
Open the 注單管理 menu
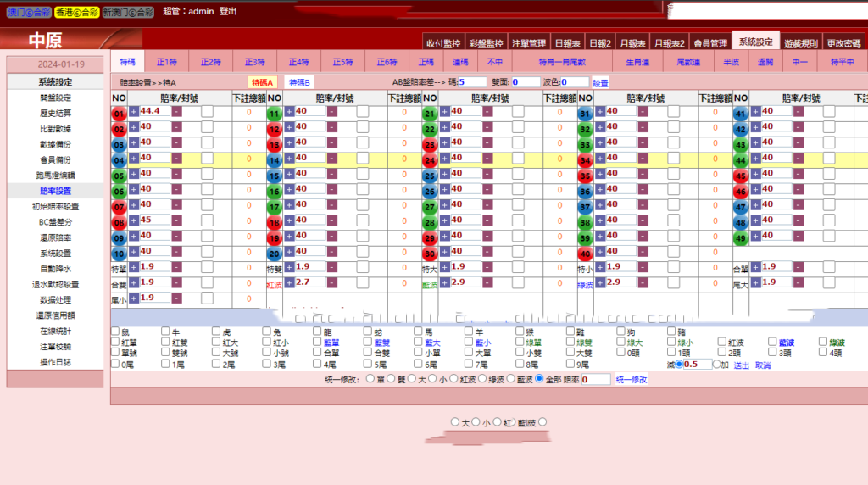click(x=529, y=43)
